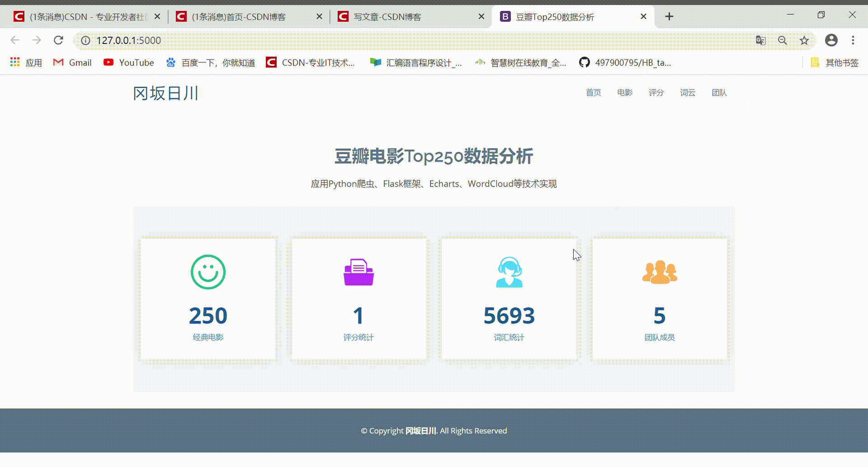868x467 pixels.
Task: Open the 百度一下 bookmark
Action: [210, 62]
